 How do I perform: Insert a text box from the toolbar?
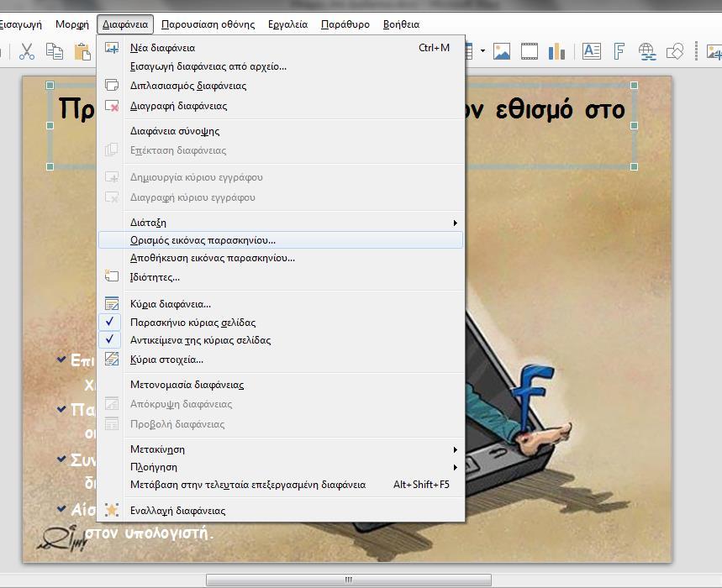pyautogui.click(x=591, y=51)
